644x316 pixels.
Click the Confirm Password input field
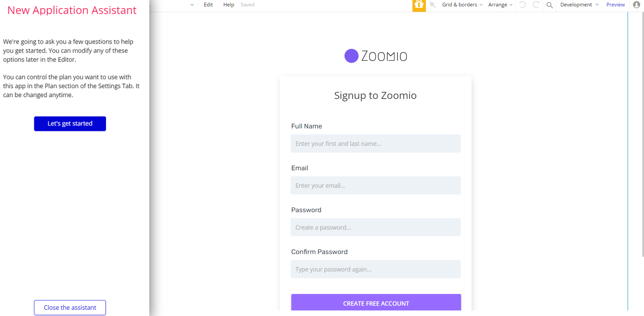(375, 269)
